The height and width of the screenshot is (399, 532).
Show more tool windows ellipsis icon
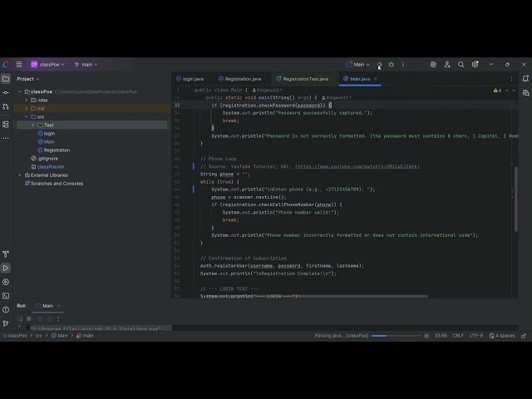[x=6, y=139]
